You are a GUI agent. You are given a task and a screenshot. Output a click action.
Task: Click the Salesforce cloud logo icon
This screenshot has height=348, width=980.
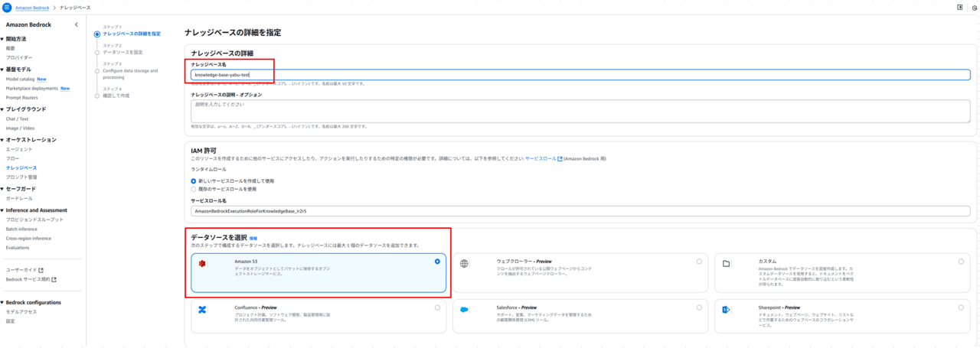(x=464, y=309)
